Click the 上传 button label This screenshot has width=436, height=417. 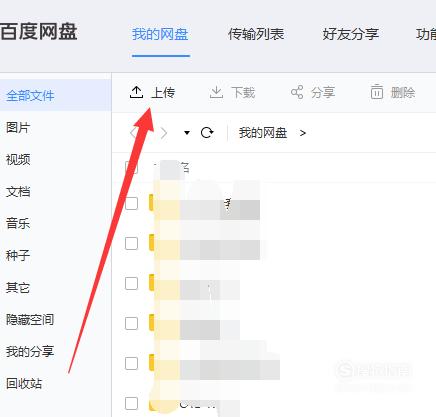163,92
